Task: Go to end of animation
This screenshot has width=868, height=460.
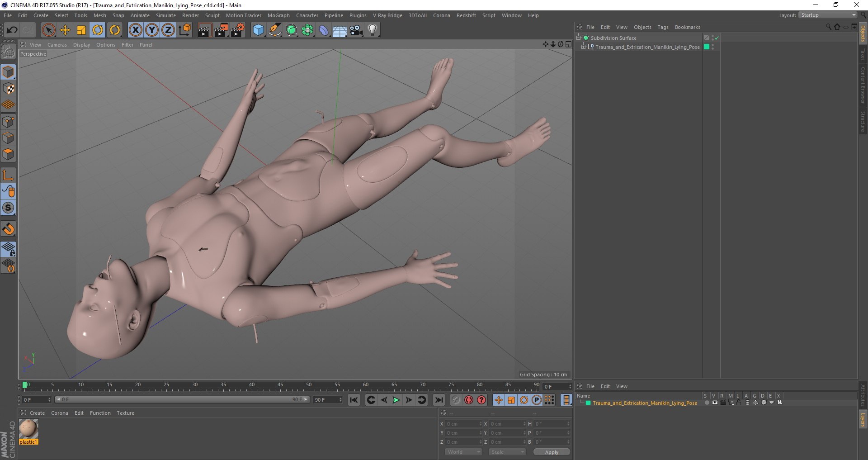Action: tap(439, 400)
